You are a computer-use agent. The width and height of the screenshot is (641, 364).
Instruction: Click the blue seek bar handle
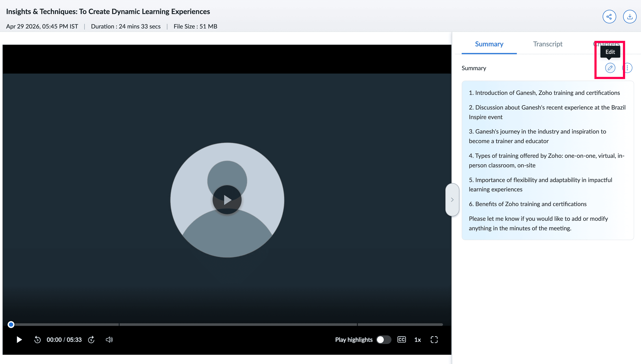tap(11, 325)
